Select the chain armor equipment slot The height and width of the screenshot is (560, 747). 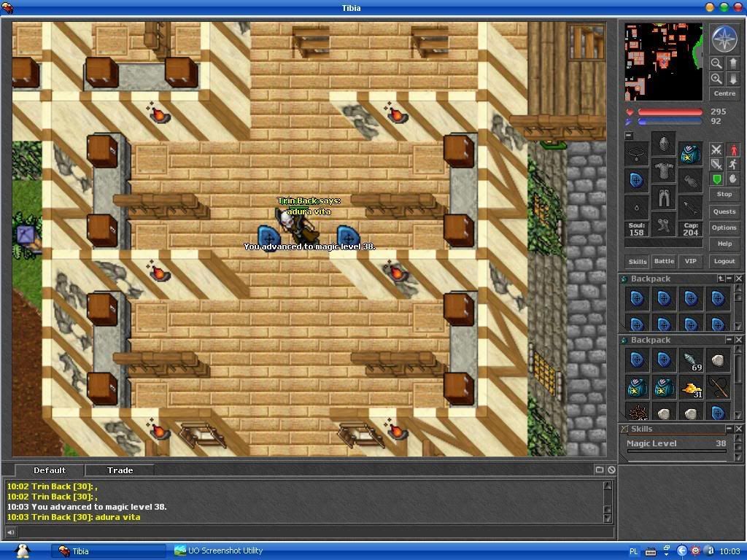pyautogui.click(x=664, y=171)
